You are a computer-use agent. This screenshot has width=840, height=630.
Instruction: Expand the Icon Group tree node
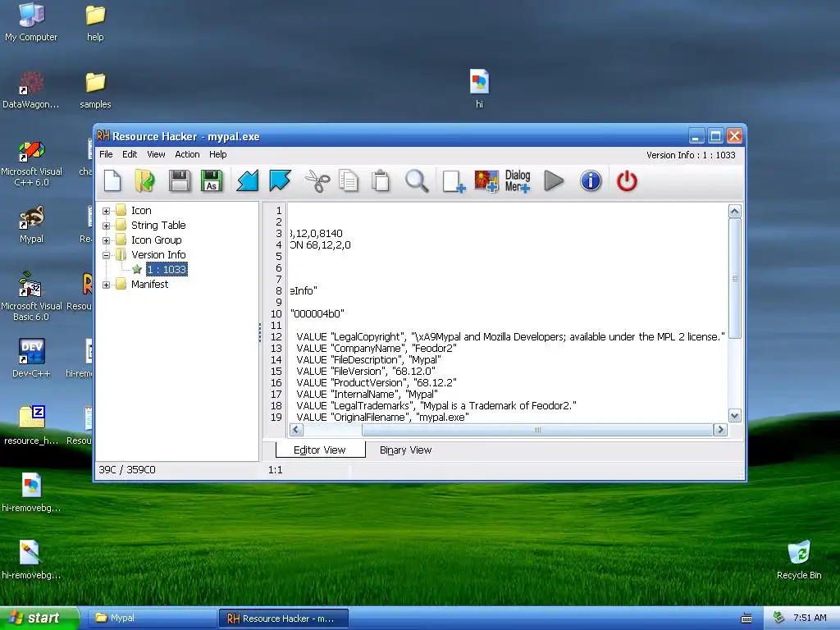(x=106, y=240)
